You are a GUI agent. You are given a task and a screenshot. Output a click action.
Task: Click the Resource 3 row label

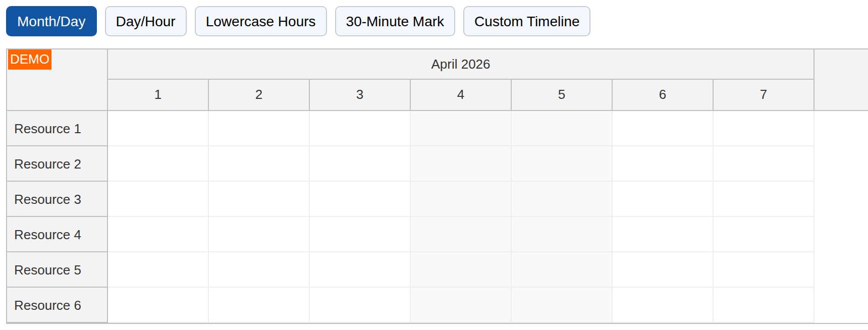[48, 199]
